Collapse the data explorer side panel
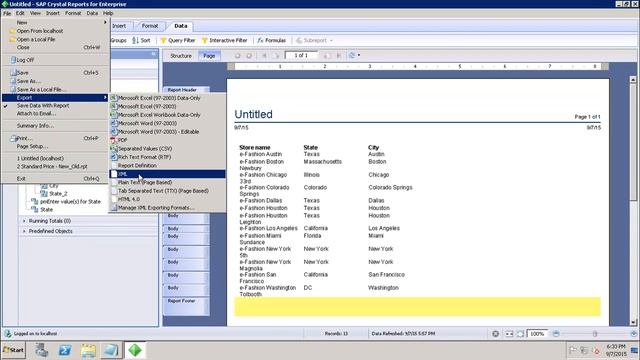This screenshot has height=360, width=640. pyautogui.click(x=153, y=54)
